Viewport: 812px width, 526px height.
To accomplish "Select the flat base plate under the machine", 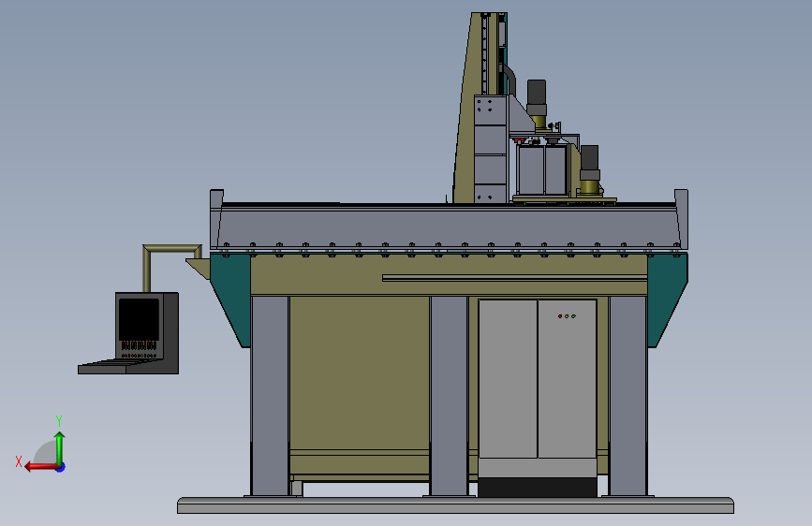I will (455, 505).
